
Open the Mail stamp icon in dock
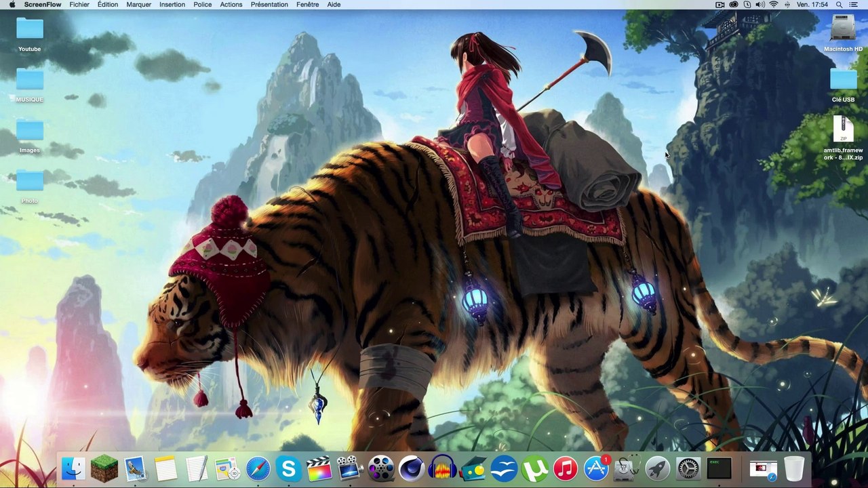[135, 468]
